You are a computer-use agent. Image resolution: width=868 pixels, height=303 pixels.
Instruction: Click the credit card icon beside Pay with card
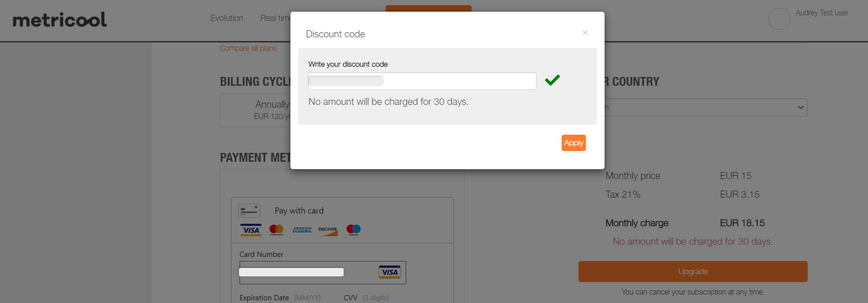[x=249, y=211]
